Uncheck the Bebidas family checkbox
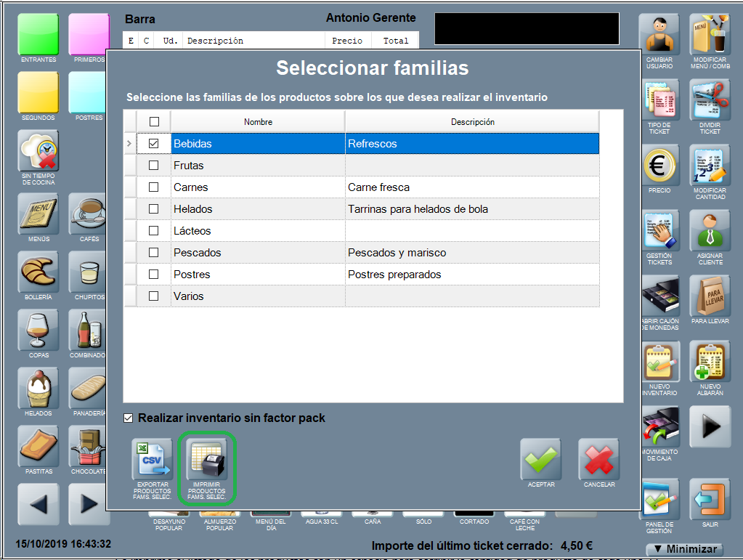Viewport: 743px width, 560px height. tap(154, 144)
